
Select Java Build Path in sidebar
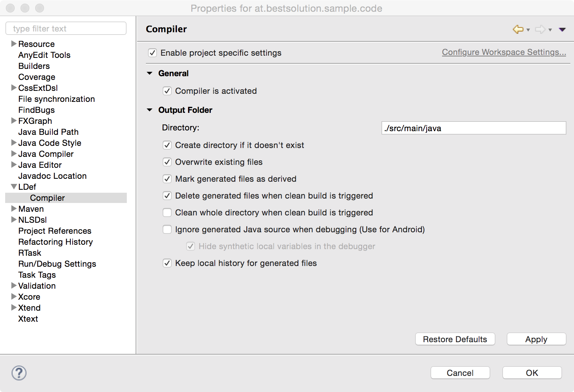[x=48, y=132]
